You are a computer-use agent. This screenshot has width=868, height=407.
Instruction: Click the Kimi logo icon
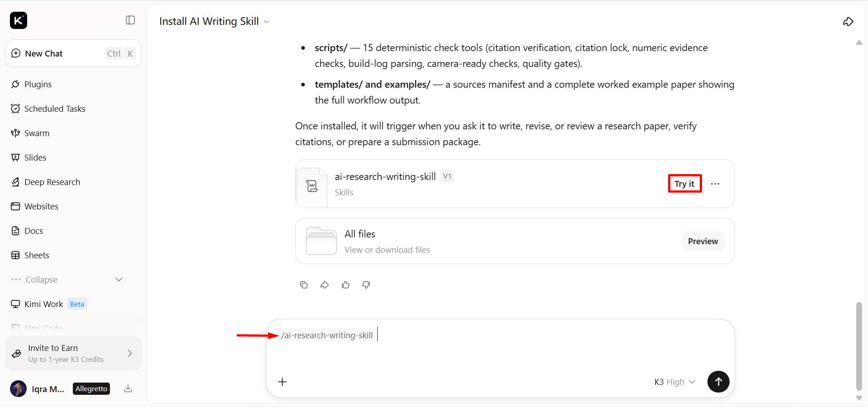click(x=19, y=20)
